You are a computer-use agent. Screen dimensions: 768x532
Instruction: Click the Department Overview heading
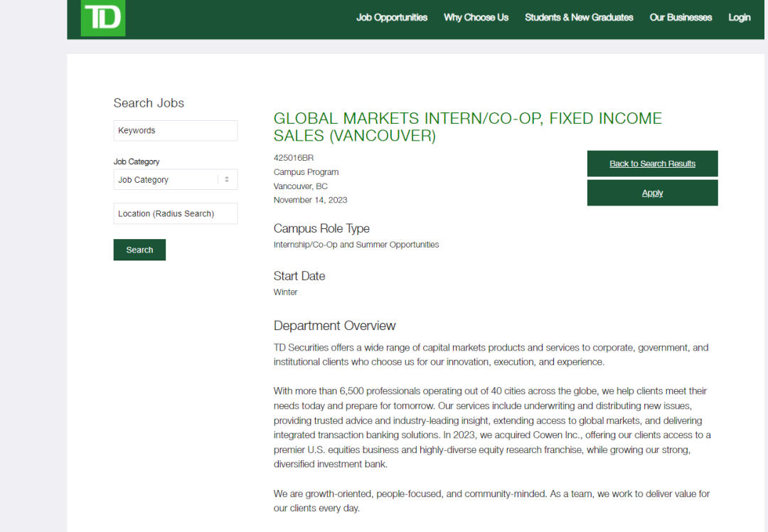[x=334, y=326]
